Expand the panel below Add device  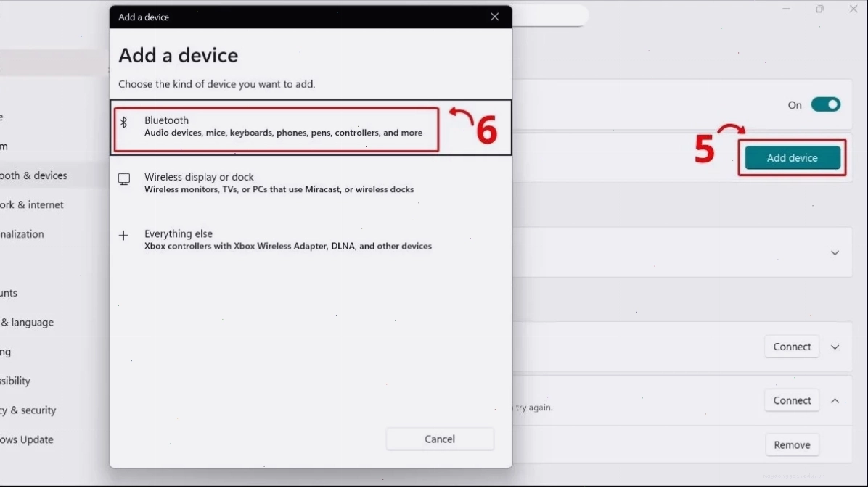click(835, 253)
